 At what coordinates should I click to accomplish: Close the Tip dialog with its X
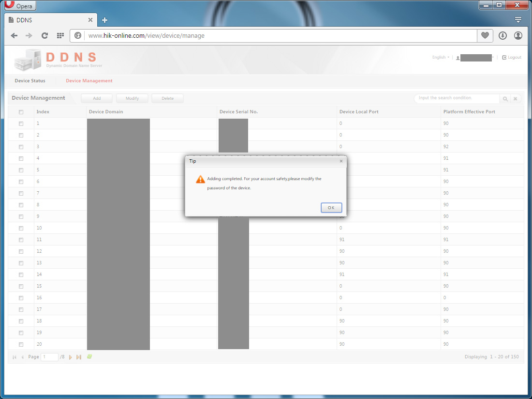point(341,161)
